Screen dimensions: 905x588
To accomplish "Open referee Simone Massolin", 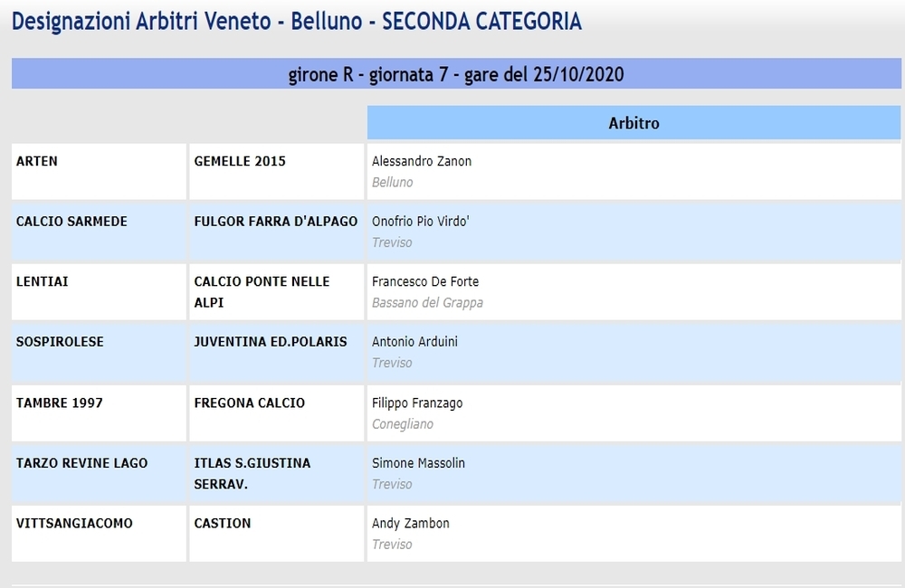I will (418, 463).
